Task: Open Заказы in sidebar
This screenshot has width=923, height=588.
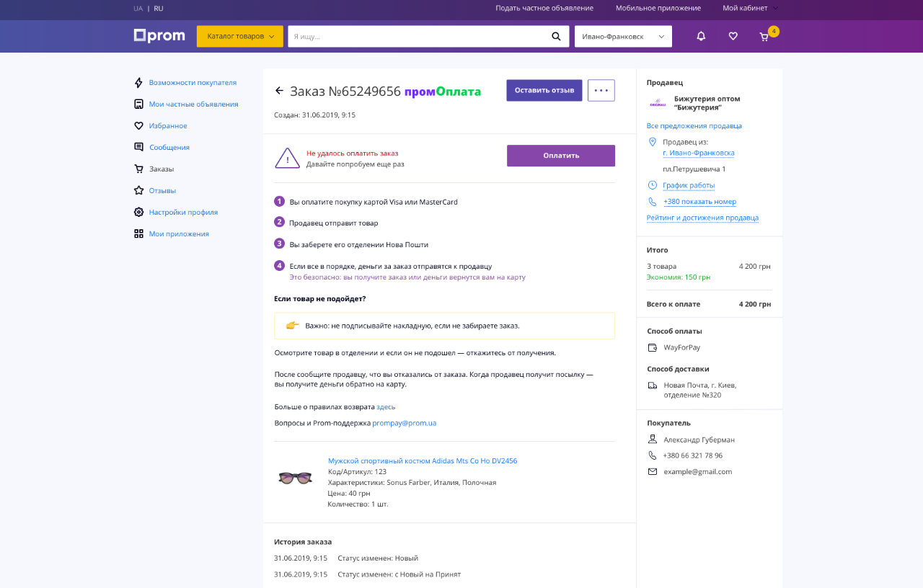Action: 162,169
